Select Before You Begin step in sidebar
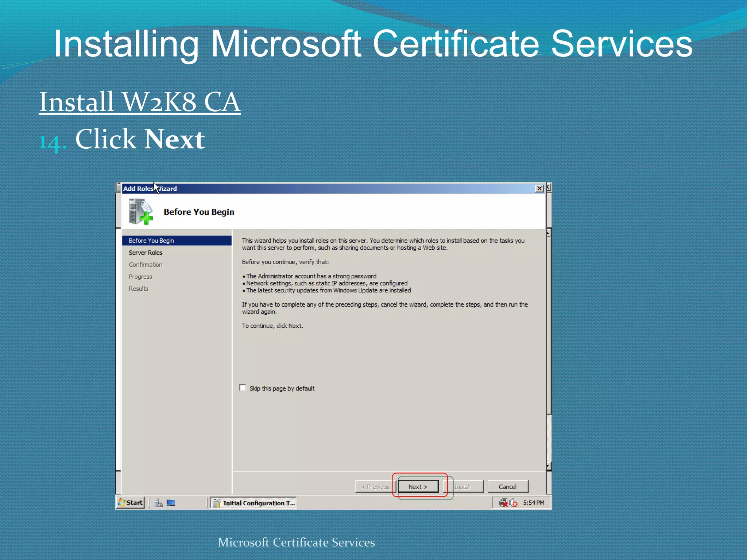This screenshot has height=560, width=747. tap(177, 241)
